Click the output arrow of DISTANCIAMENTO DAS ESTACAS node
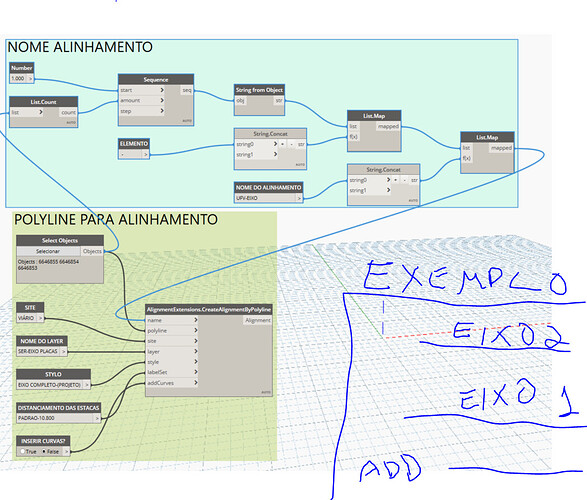587x500 pixels. (x=97, y=418)
